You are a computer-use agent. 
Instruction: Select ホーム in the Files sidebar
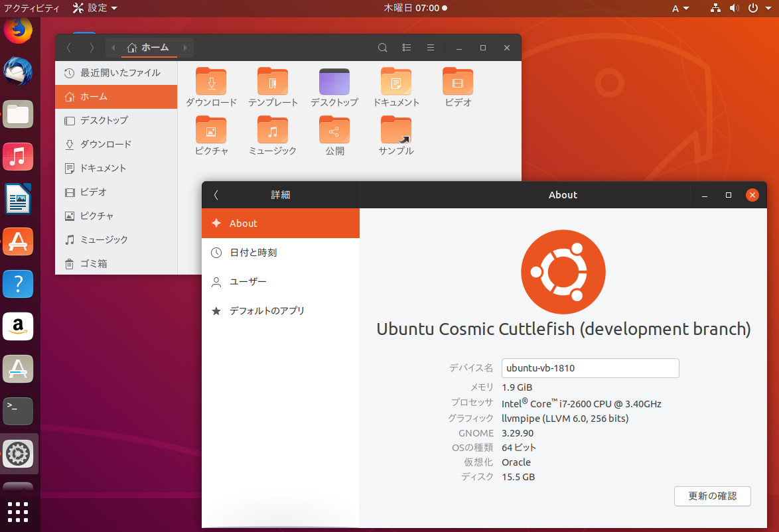pos(116,97)
